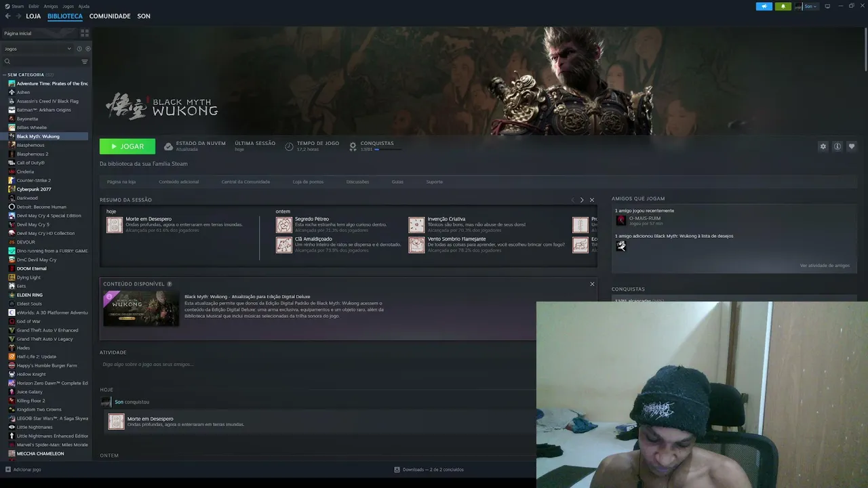
Task: Open advanced filter options icon
Action: [x=85, y=62]
